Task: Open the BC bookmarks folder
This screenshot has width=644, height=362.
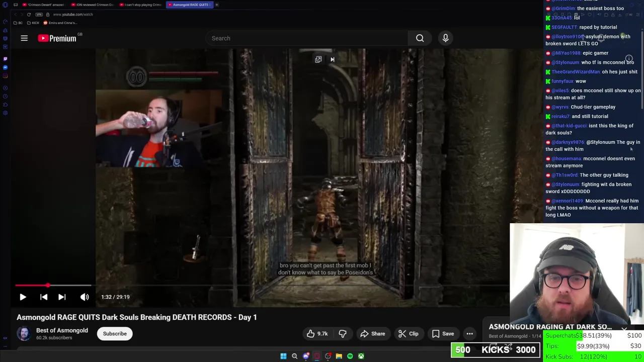Action: click(18, 23)
